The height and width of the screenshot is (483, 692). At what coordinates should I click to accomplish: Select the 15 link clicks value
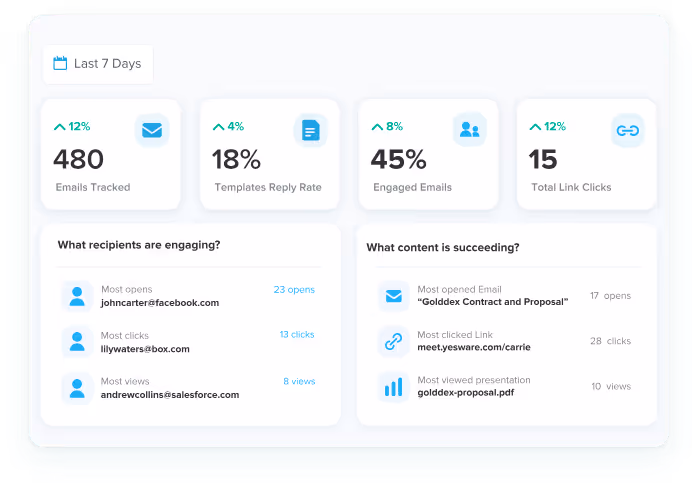click(x=543, y=159)
